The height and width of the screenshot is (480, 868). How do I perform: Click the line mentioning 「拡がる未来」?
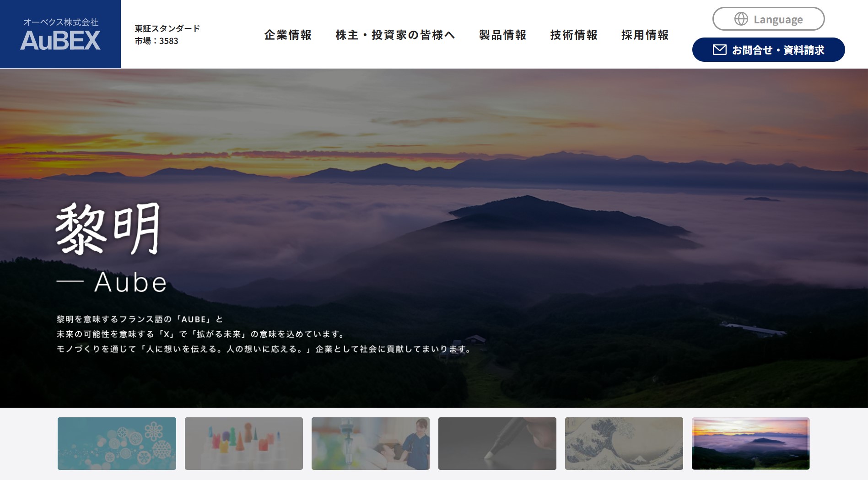pos(201,334)
